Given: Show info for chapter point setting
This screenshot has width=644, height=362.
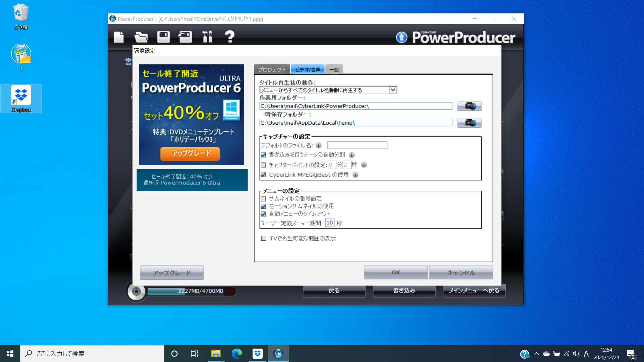Looking at the screenshot, I should coord(364,165).
